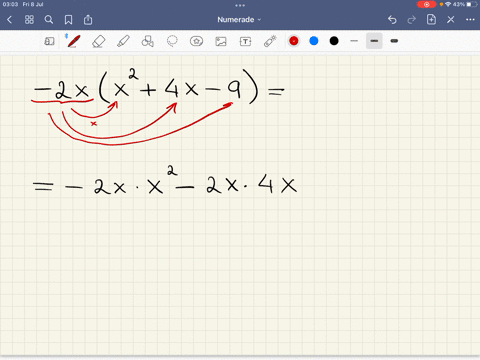Choose the blue pen color
The image size is (480, 360).
[314, 41]
